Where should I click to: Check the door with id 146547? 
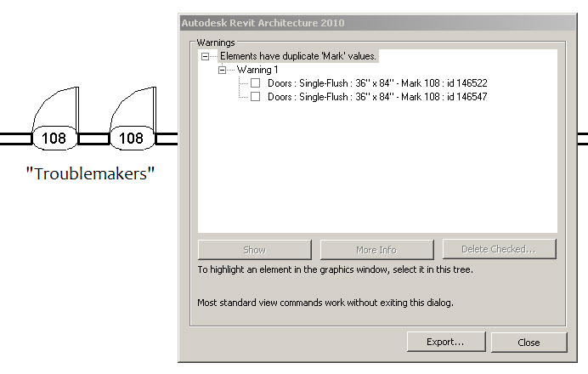(256, 97)
